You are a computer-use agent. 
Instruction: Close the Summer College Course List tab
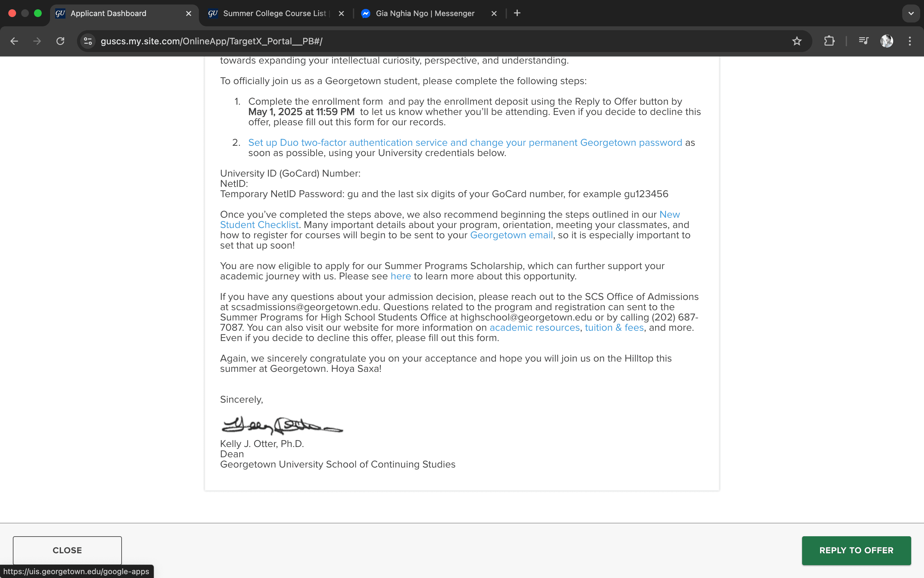pyautogui.click(x=341, y=13)
